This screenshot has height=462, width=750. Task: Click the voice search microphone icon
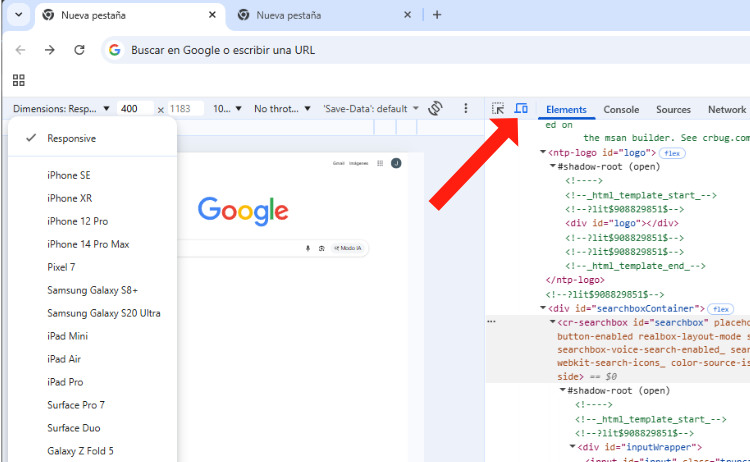[308, 248]
